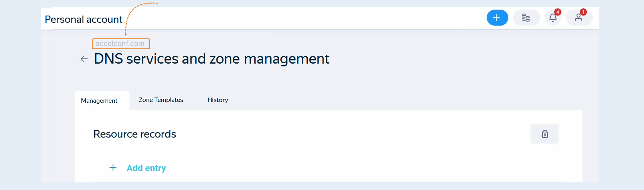
Task: Click the accelconf.com domain label
Action: pos(121,44)
